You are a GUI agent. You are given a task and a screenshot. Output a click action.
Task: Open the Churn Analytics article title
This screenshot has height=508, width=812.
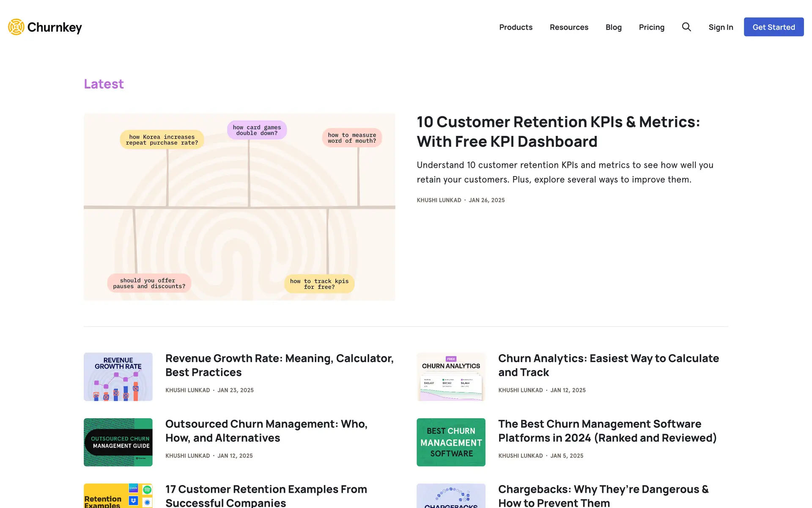click(x=608, y=365)
